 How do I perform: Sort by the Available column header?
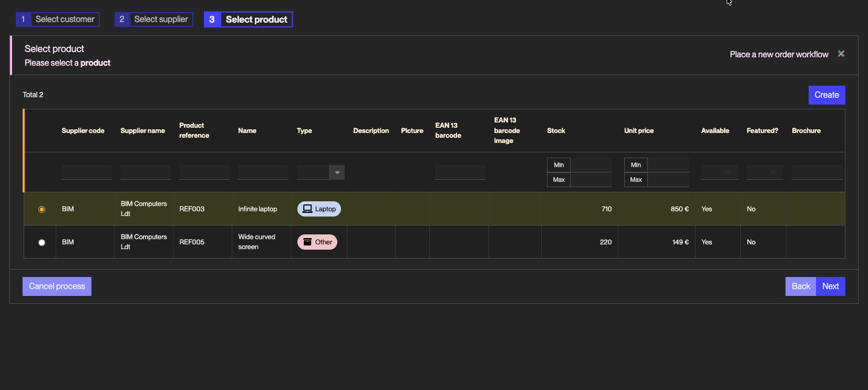[x=715, y=131]
